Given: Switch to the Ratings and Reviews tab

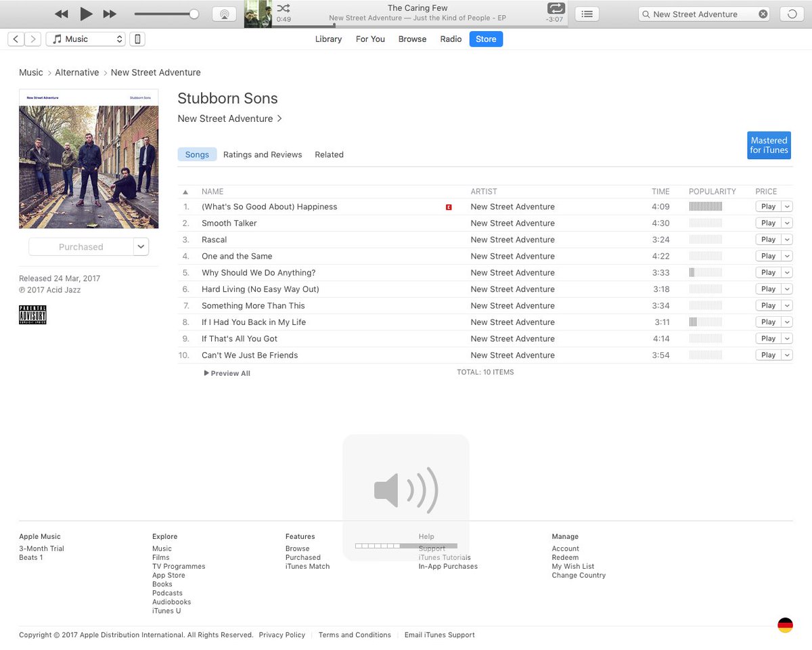Looking at the screenshot, I should 263,154.
